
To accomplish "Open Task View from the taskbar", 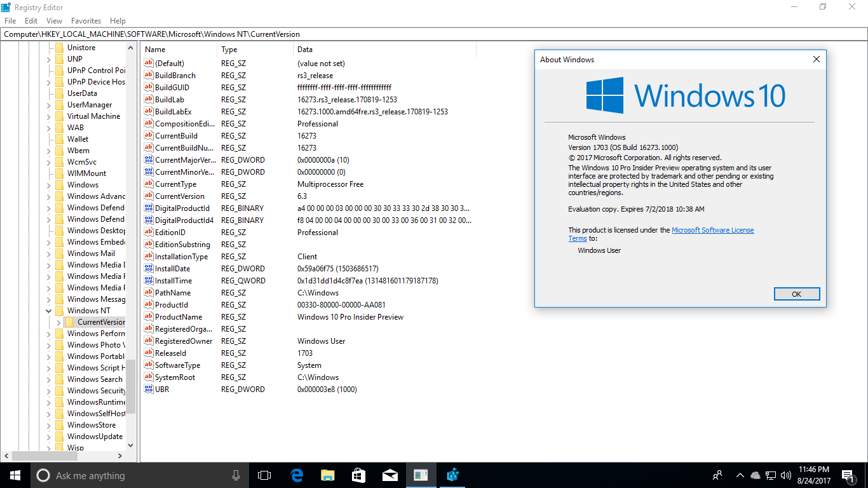I will pos(264,475).
